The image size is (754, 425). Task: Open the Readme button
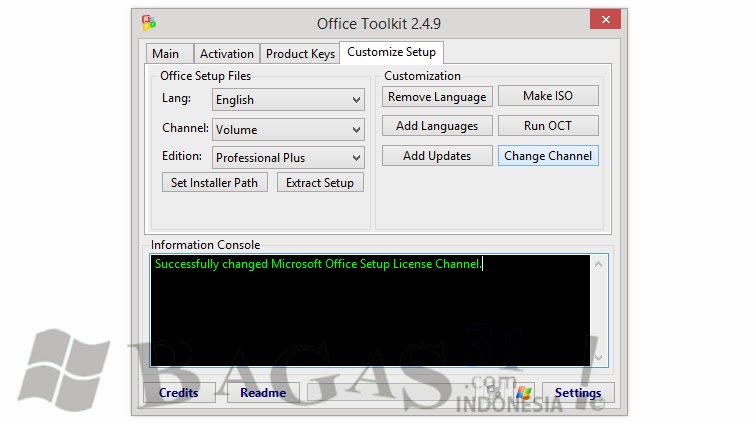coord(263,392)
